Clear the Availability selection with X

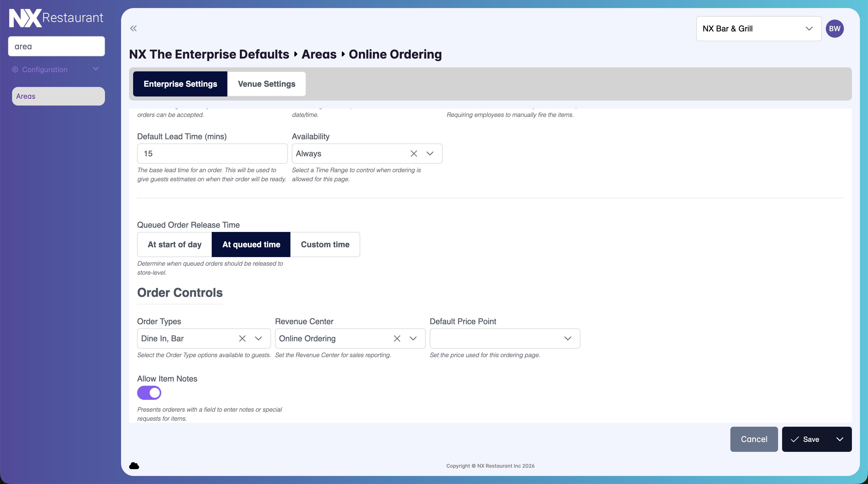414,154
